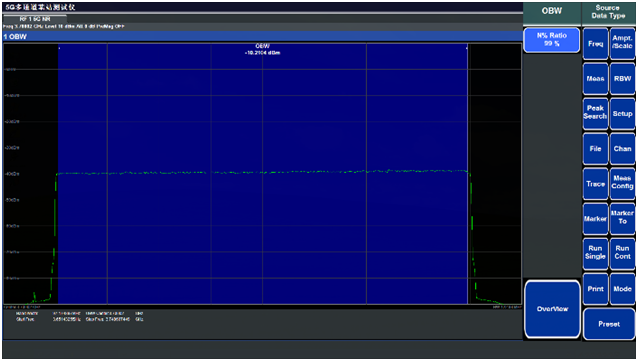Click the Preset button
The image size is (638, 361).
(609, 324)
